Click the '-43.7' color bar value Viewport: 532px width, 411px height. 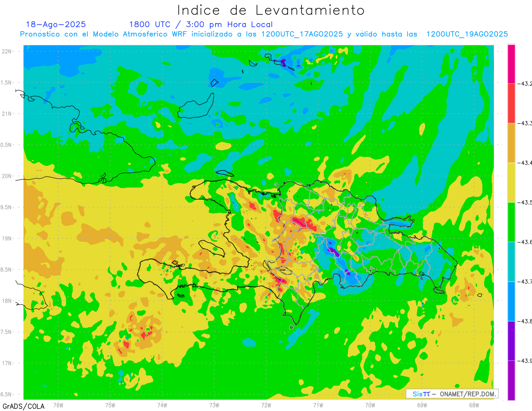(526, 282)
